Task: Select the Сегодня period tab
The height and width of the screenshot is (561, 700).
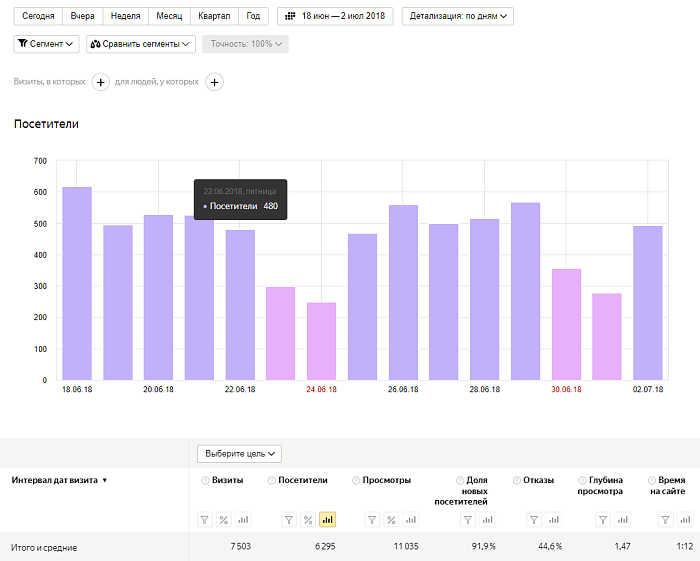Action: pos(38,16)
